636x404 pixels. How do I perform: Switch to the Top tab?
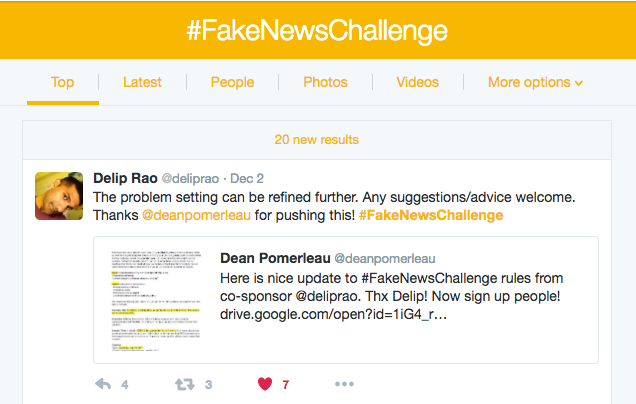coord(62,82)
